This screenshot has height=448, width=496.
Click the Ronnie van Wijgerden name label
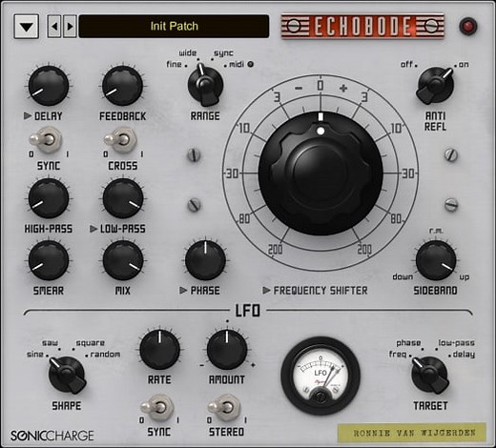coord(412,433)
